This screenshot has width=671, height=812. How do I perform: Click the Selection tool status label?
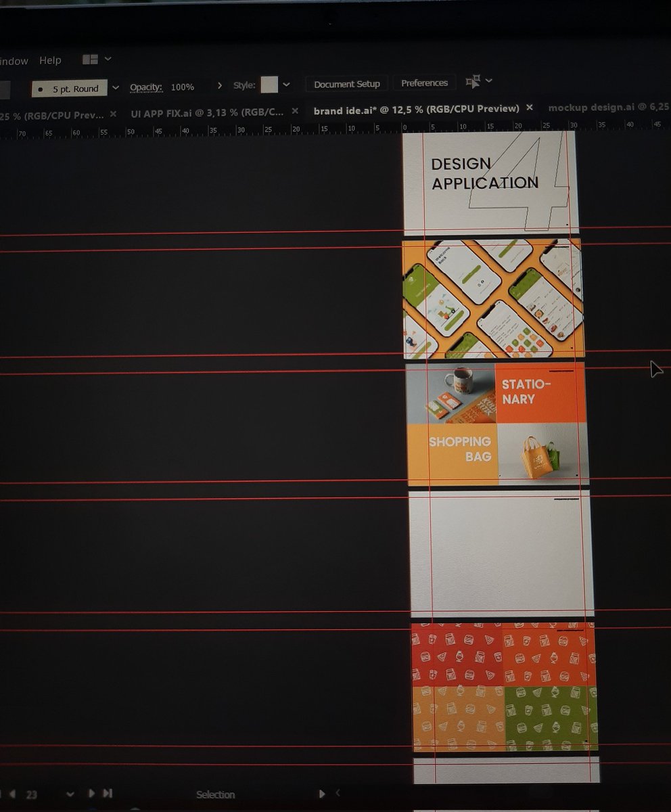point(216,794)
